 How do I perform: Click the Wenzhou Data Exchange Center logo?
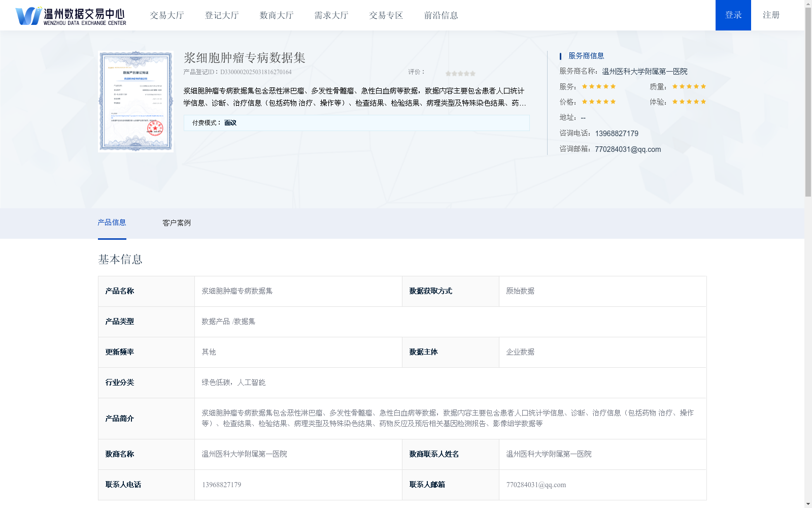point(71,16)
